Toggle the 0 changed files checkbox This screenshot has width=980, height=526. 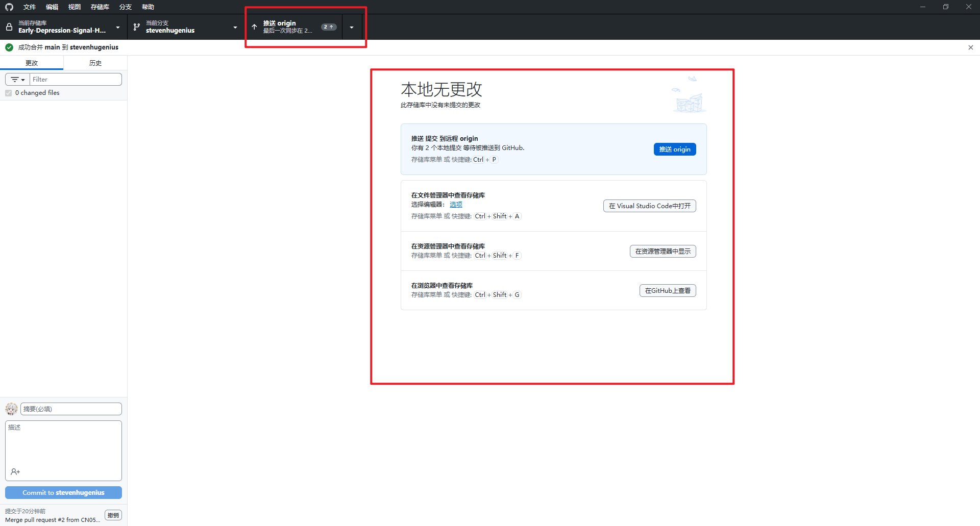pos(9,93)
